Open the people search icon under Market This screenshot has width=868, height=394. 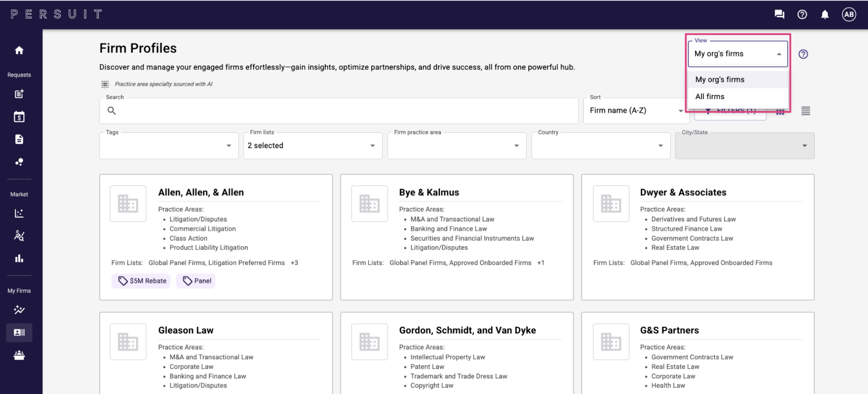pyautogui.click(x=19, y=235)
